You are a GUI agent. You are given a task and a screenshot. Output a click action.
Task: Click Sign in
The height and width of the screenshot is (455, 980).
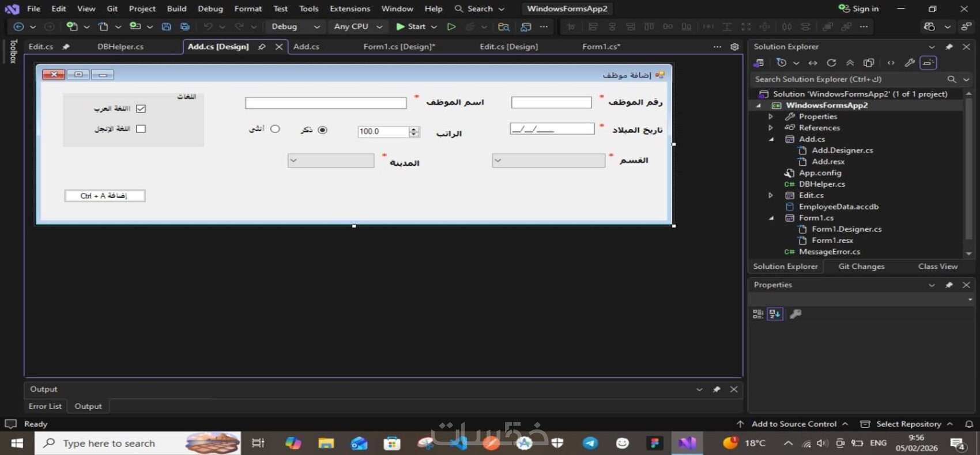[859, 9]
